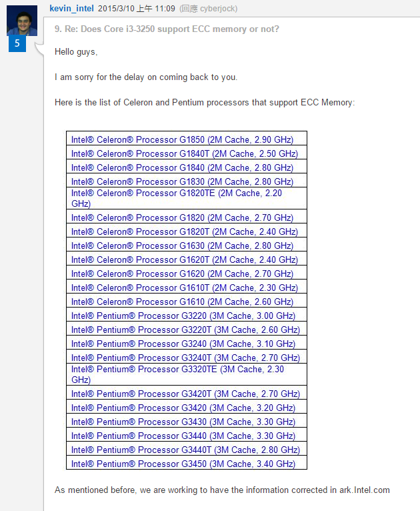
Task: Open Pentium Processor G3420 3.20 GHz link
Action: (183, 408)
